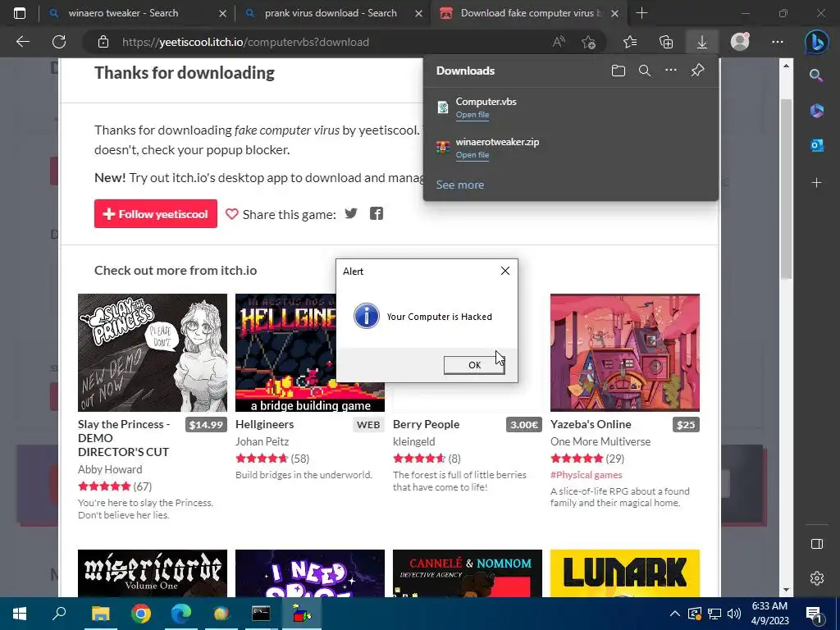Open One More Multiverse author link
The height and width of the screenshot is (630, 840).
pos(600,441)
